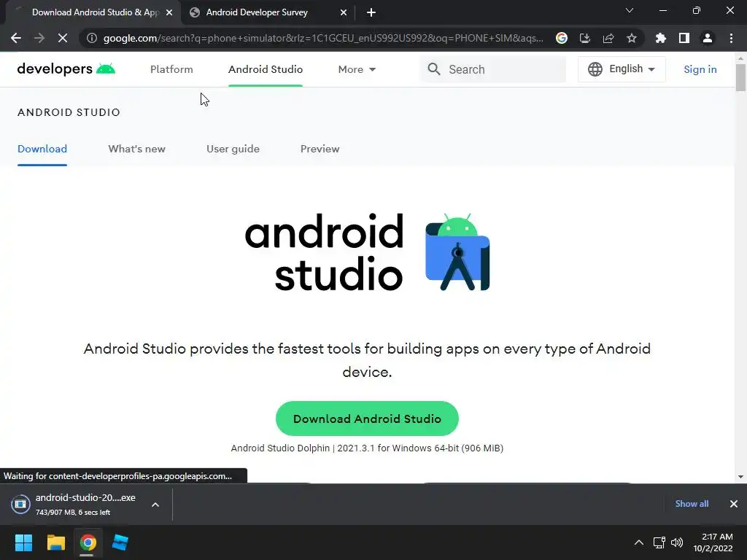Open a new browser tab
This screenshot has width=747, height=560.
[x=371, y=12]
